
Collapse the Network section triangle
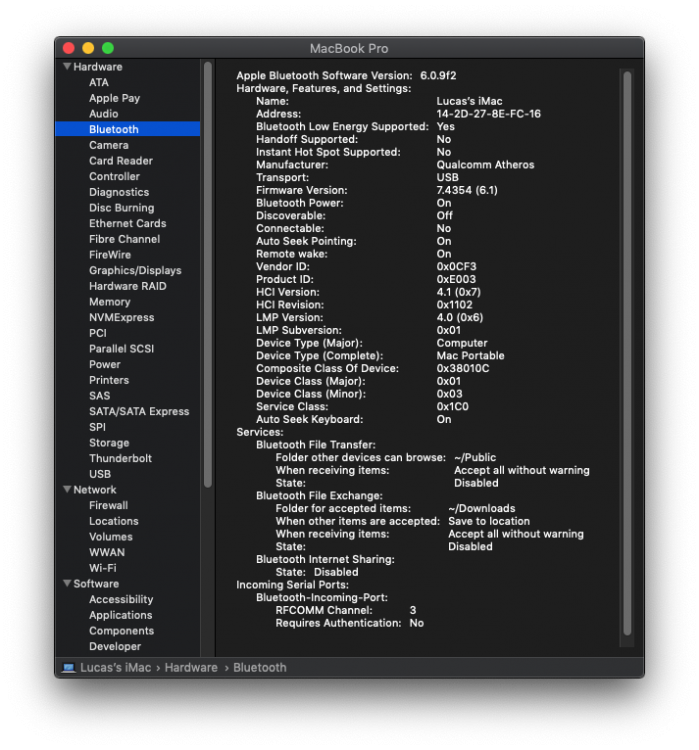click(67, 489)
